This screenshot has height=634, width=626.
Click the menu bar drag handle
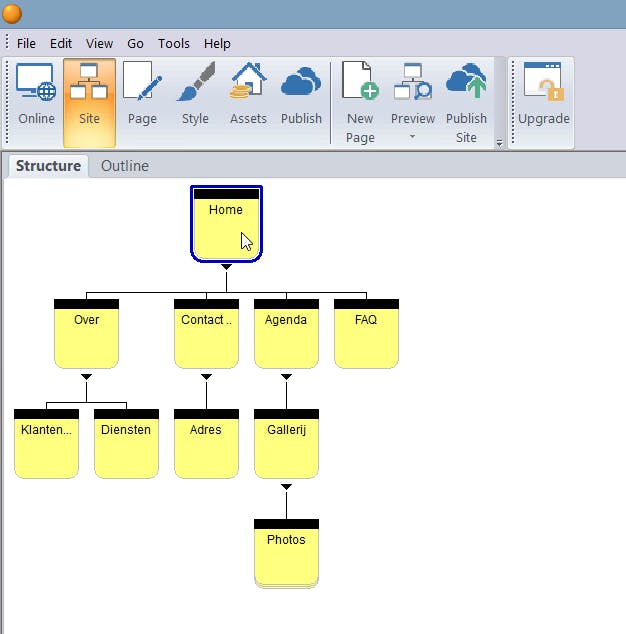point(7,42)
